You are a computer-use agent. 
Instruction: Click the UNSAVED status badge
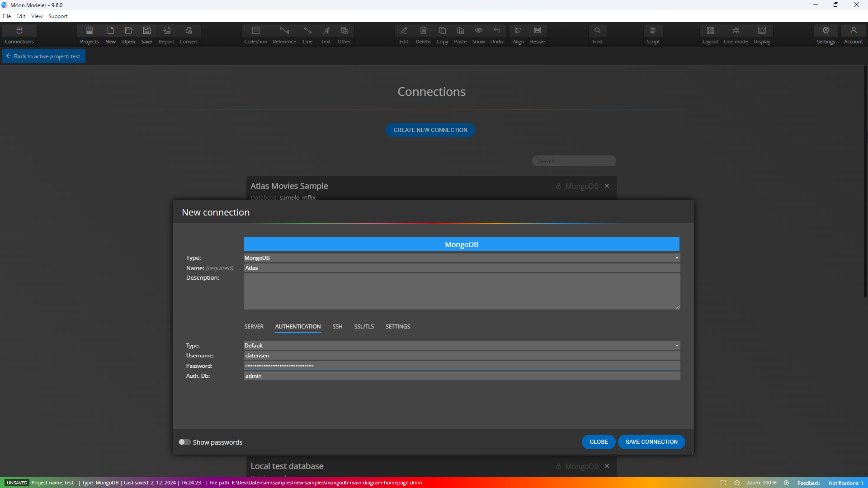point(17,483)
